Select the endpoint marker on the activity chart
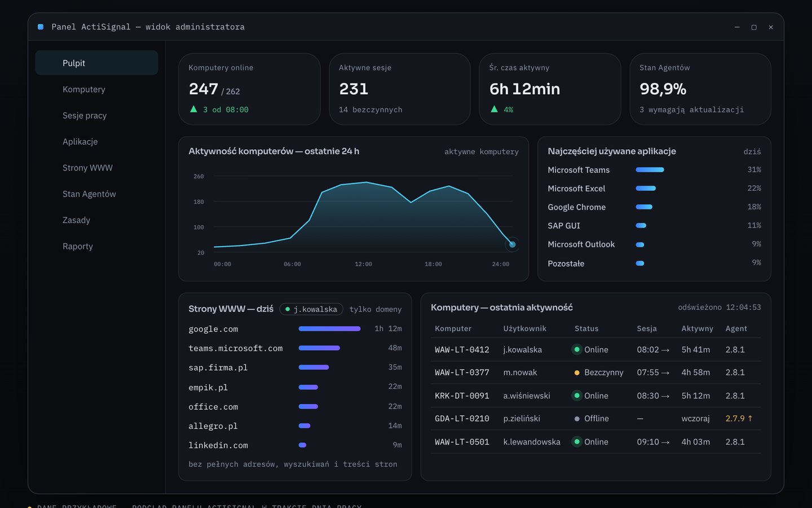This screenshot has width=812, height=508. click(512, 244)
